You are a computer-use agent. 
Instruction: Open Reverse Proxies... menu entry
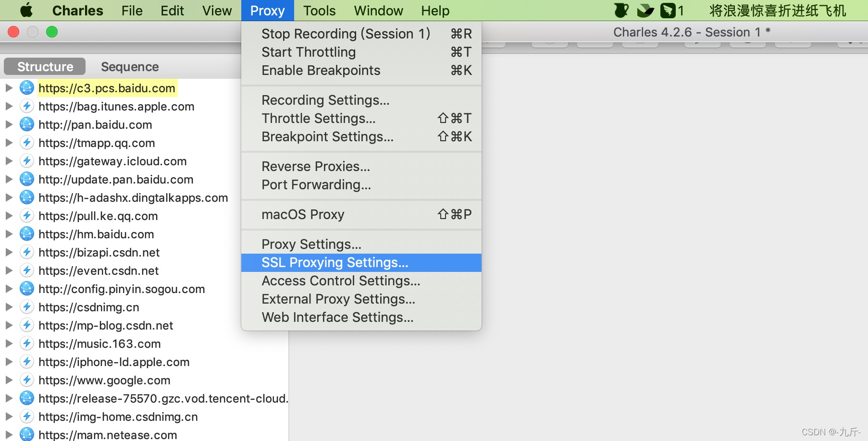361,166
